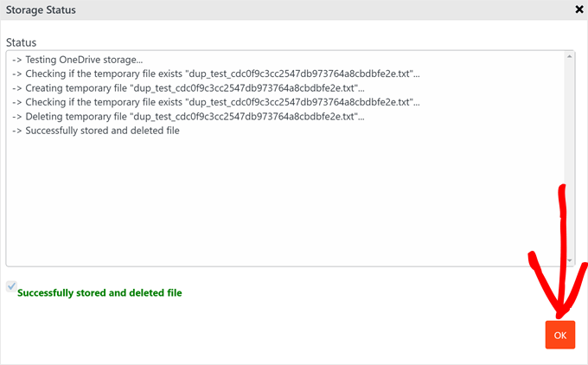This screenshot has width=588, height=365.
Task: Click the 'Creating temporary file' log line
Action: point(189,87)
